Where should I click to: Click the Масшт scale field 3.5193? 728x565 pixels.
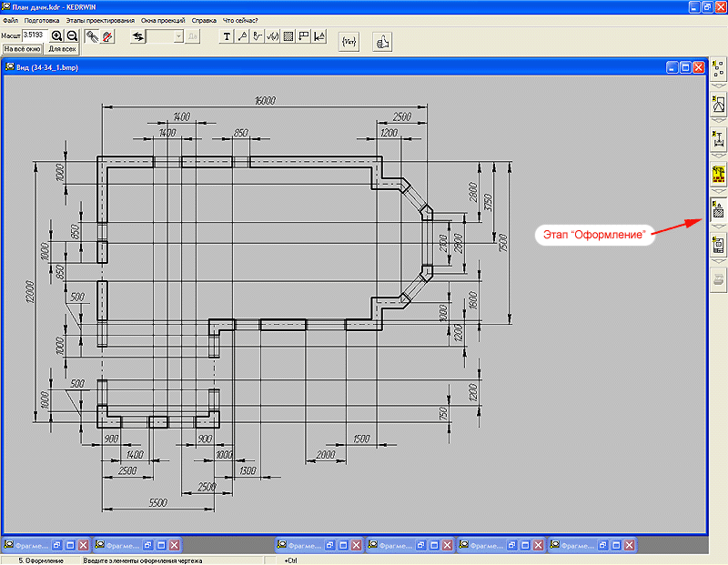(x=35, y=35)
